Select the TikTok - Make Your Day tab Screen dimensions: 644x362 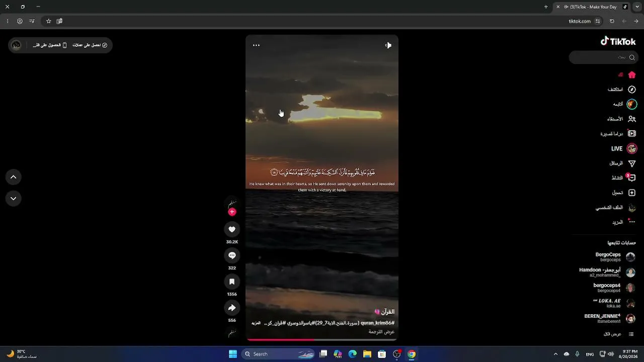pyautogui.click(x=592, y=7)
